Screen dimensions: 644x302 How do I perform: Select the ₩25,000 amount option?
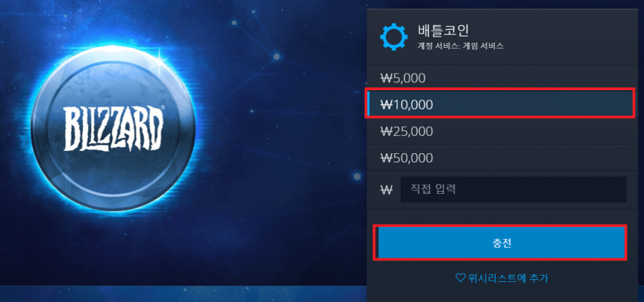click(x=505, y=132)
